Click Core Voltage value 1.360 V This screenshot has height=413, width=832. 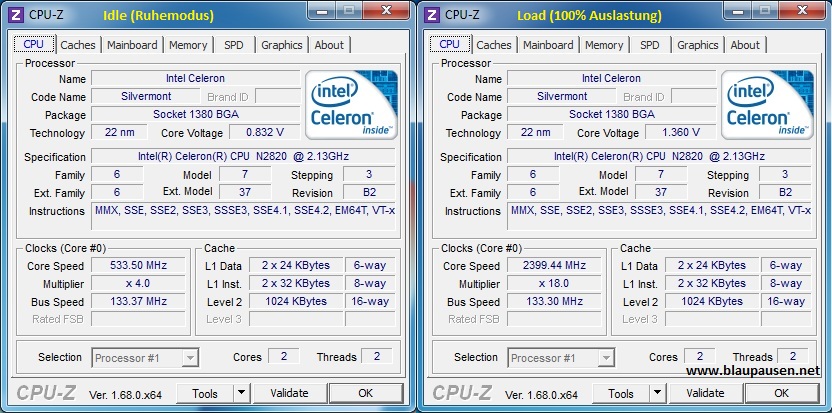click(681, 132)
